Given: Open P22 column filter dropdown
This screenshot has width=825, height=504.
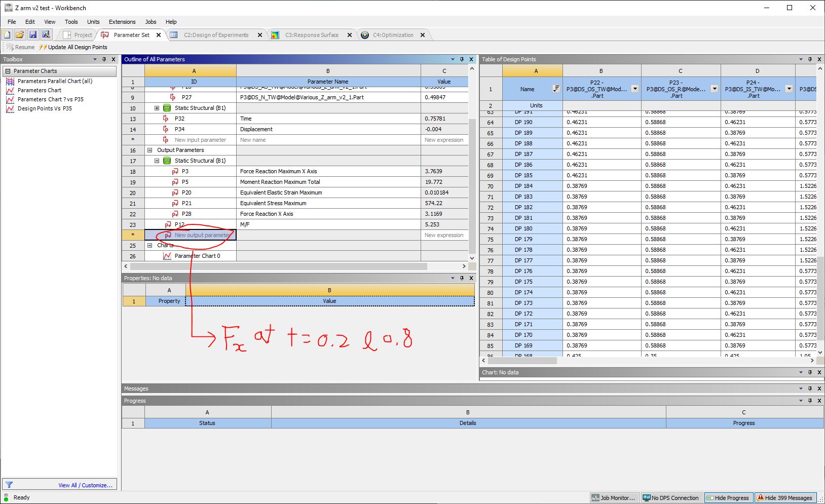Looking at the screenshot, I should pyautogui.click(x=635, y=89).
